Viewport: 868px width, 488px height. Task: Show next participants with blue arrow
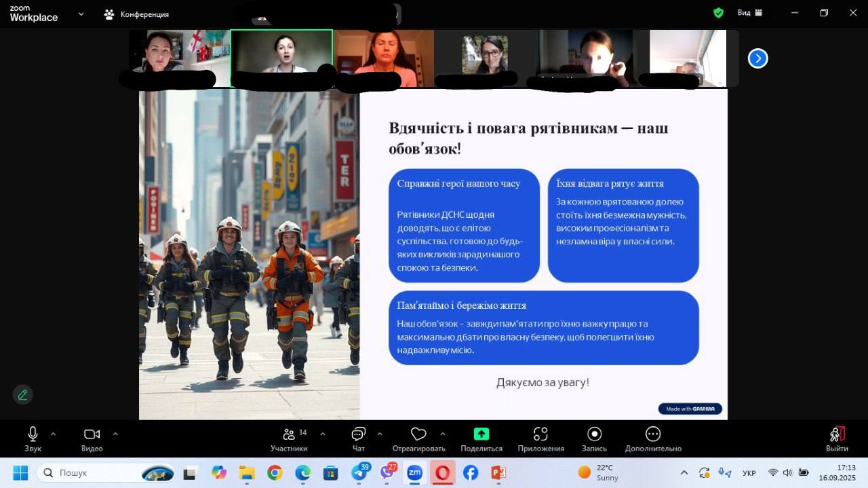757,58
